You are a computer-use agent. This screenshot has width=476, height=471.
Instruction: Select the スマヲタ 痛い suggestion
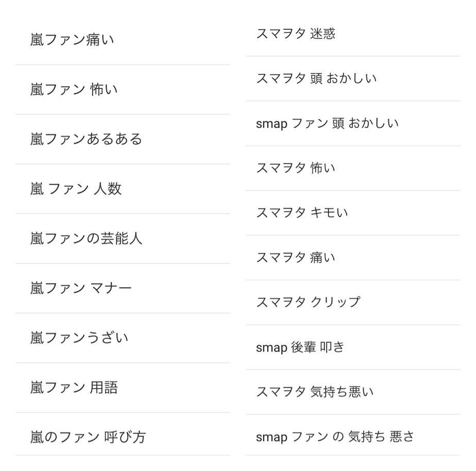click(x=353, y=257)
